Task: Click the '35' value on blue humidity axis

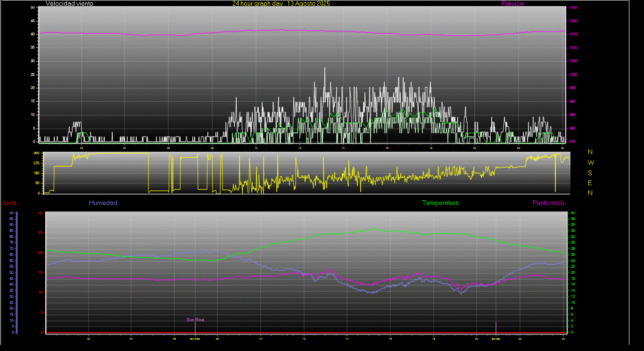Action: pos(11,290)
